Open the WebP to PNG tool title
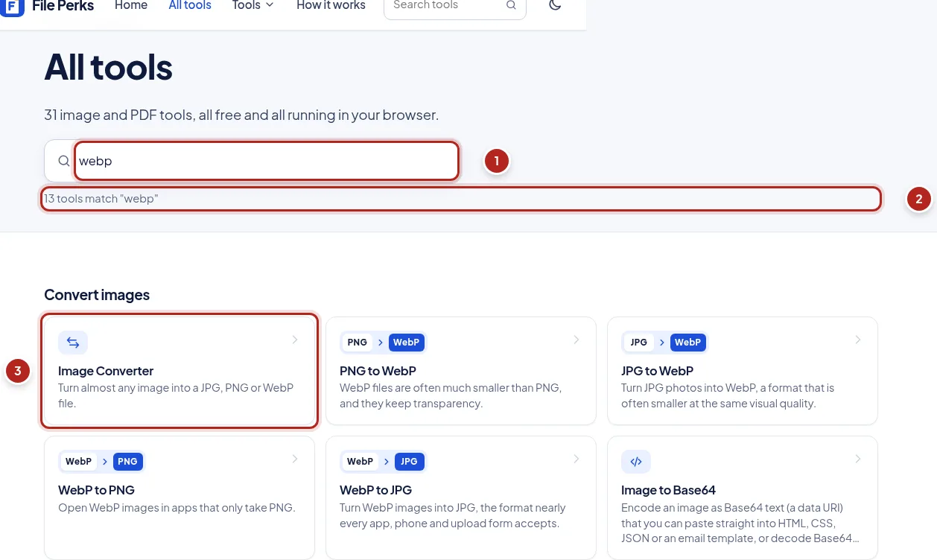Viewport: 937px width, 560px height. click(x=96, y=490)
